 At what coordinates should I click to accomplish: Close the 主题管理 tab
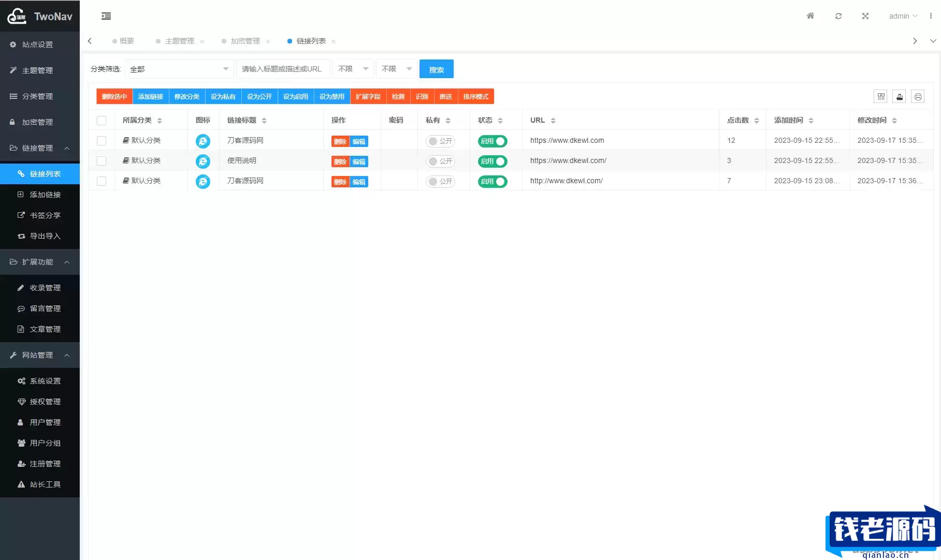[202, 41]
